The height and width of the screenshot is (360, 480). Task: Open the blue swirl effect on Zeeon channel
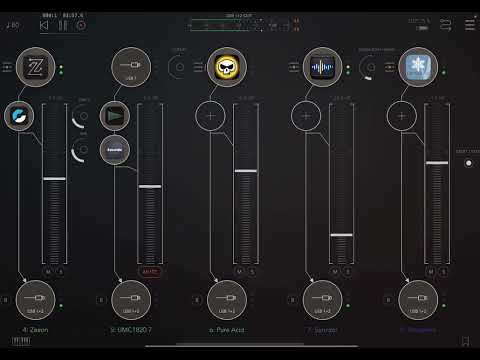pos(19,116)
